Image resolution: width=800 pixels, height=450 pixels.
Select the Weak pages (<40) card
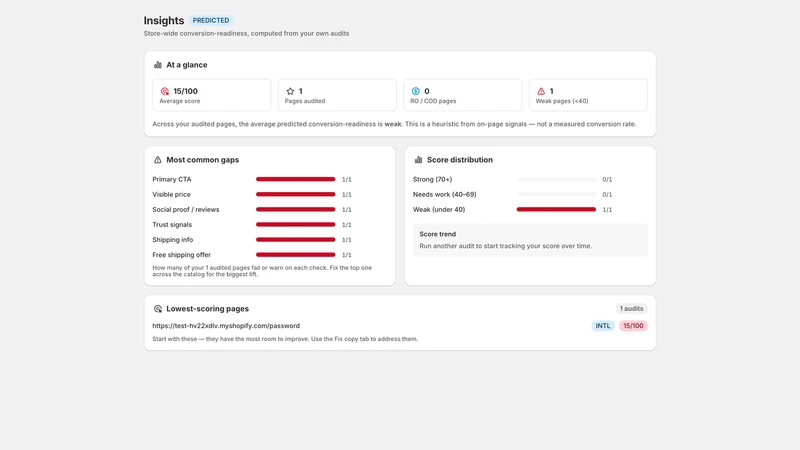point(588,95)
